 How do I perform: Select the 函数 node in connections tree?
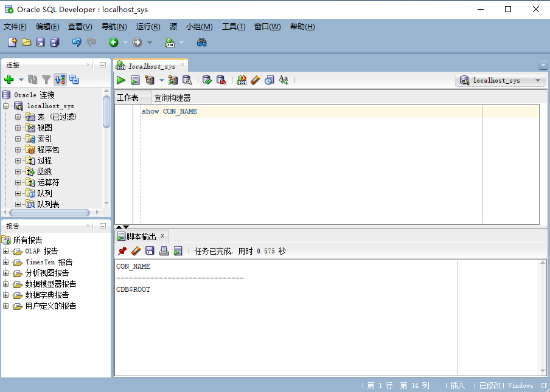pyautogui.click(x=44, y=171)
